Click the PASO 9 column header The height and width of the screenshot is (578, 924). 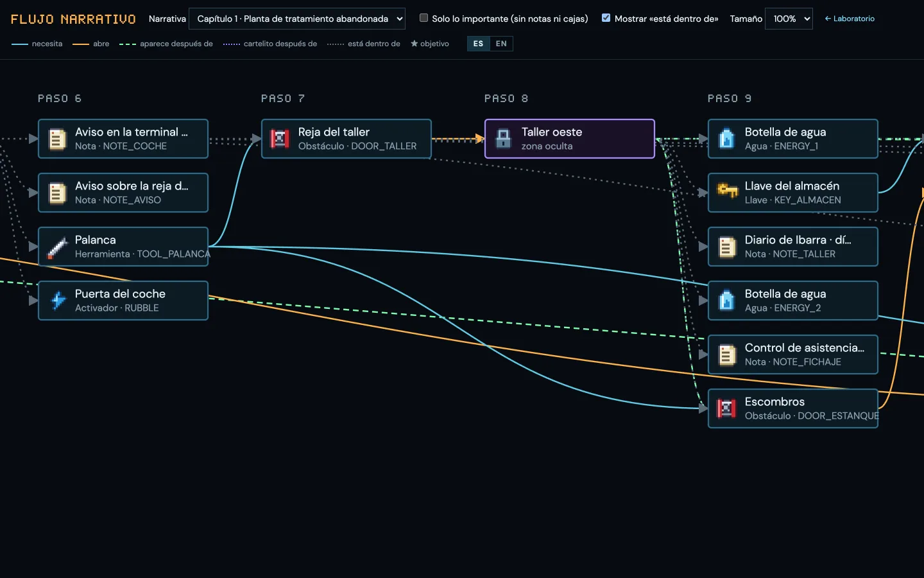pyautogui.click(x=730, y=98)
